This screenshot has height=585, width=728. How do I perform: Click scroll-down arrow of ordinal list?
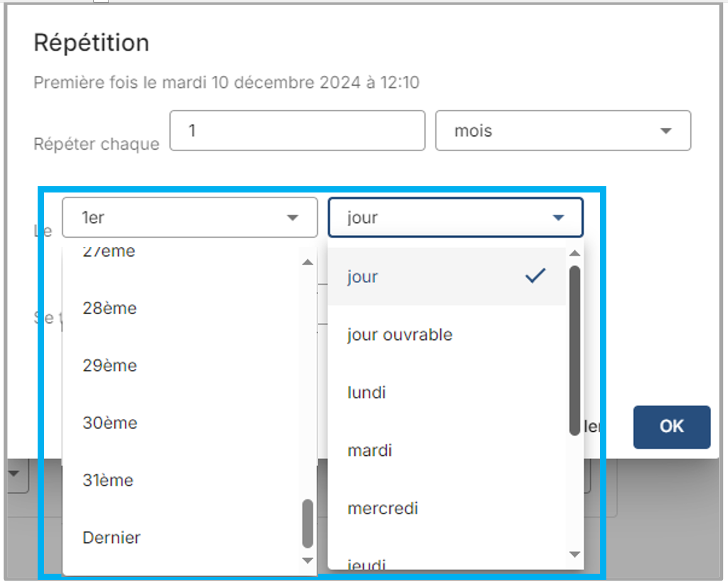pos(307,560)
